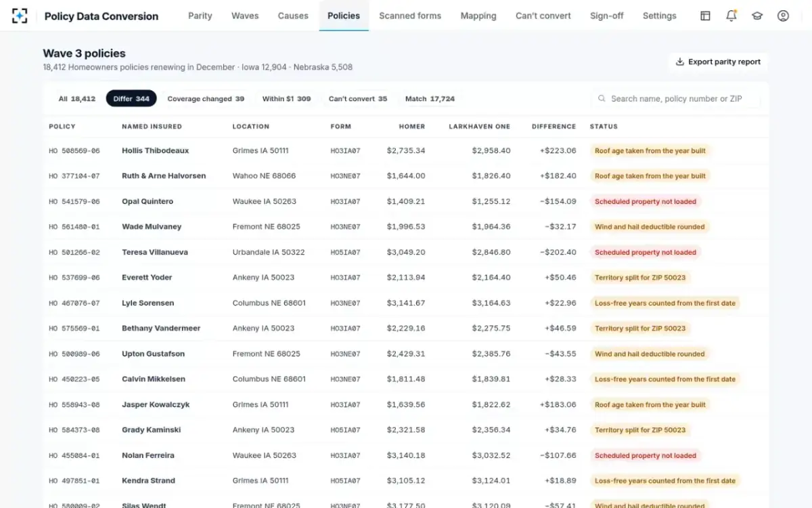Switch to the Parity tab
812x508 pixels.
pyautogui.click(x=200, y=16)
